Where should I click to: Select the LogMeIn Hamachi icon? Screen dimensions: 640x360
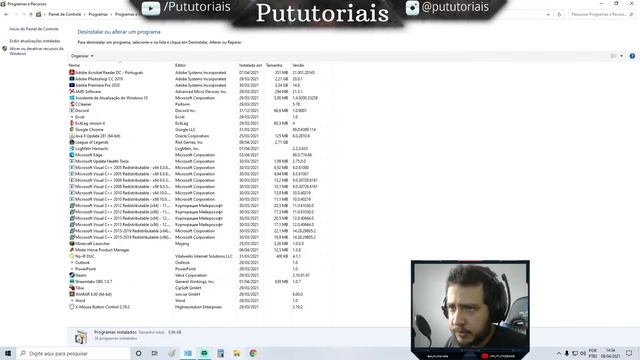72,149
